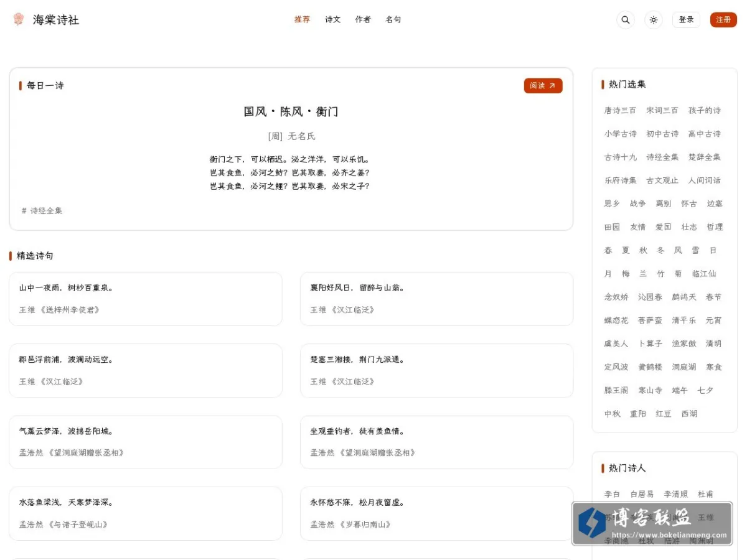Open the card 永怀愁不寐，松月夜窗虚

click(x=436, y=514)
